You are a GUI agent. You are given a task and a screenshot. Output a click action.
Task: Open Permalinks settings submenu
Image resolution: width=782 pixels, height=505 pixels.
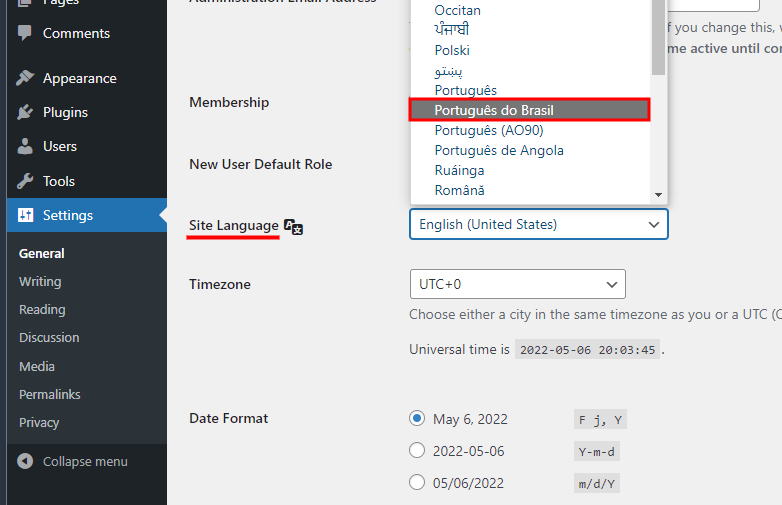(49, 394)
